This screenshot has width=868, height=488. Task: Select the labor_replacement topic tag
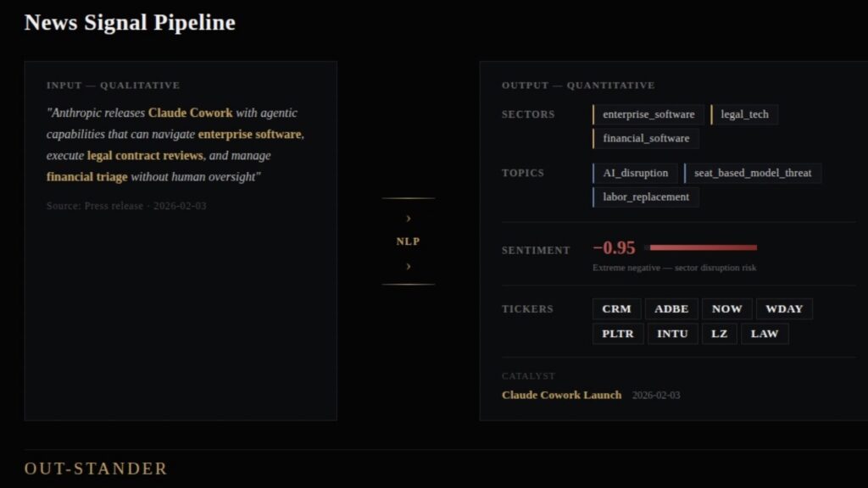(x=646, y=197)
